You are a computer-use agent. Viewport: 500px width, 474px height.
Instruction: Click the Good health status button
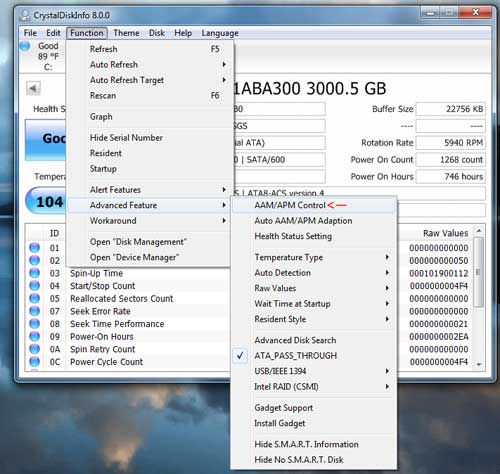tap(46, 140)
